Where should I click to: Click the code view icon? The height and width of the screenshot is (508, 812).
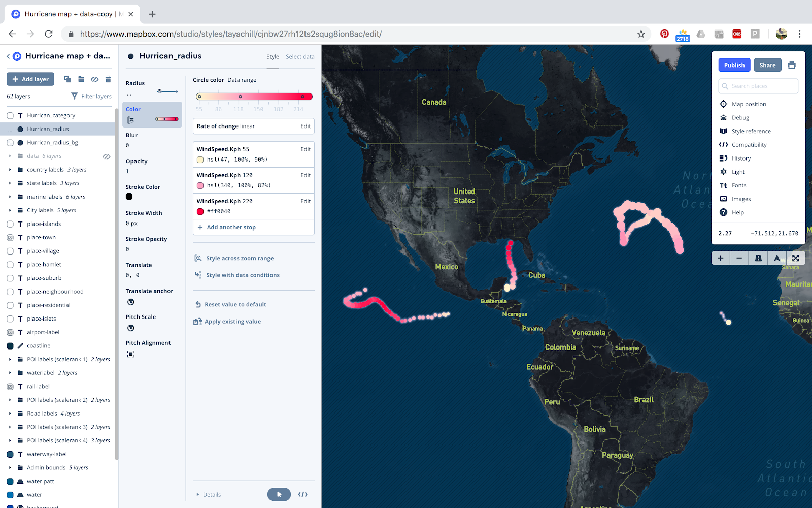point(303,494)
